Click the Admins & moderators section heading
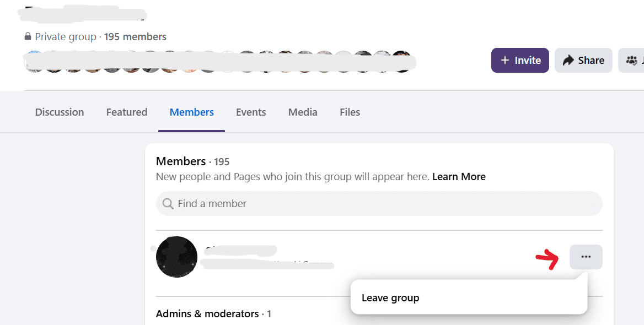The height and width of the screenshot is (325, 644). point(207,313)
